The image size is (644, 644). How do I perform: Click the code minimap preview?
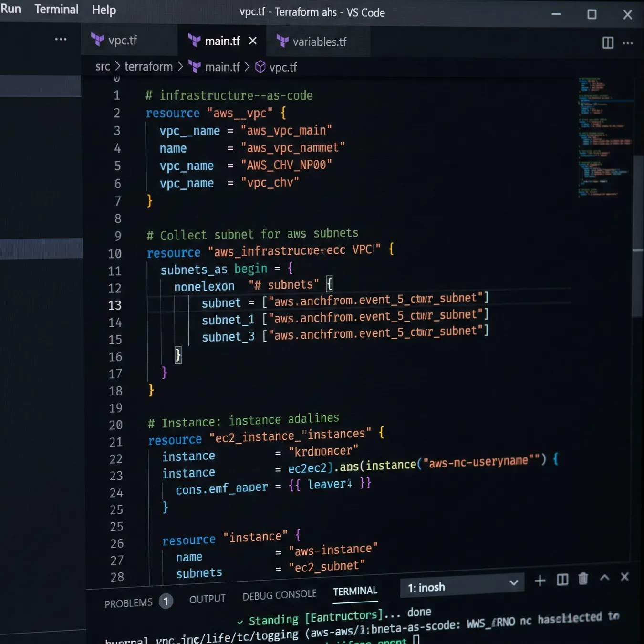[x=605, y=137]
